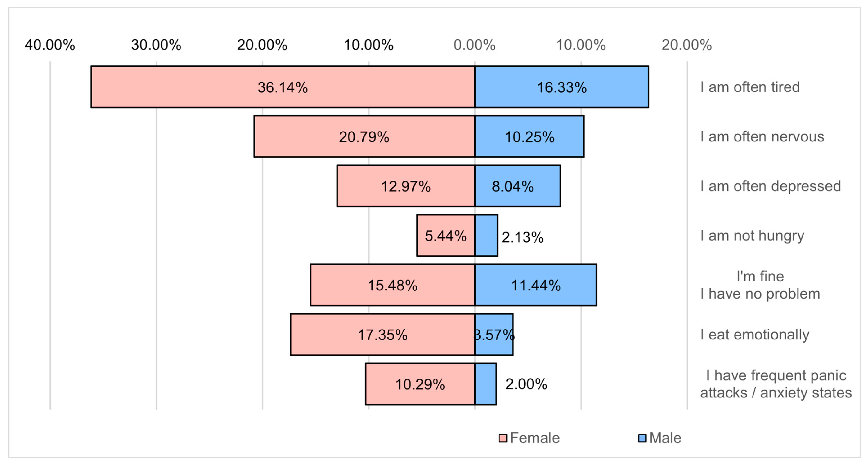This screenshot has height=464, width=868.
Task: Select the 8.04% male depressed bar
Action: [517, 186]
